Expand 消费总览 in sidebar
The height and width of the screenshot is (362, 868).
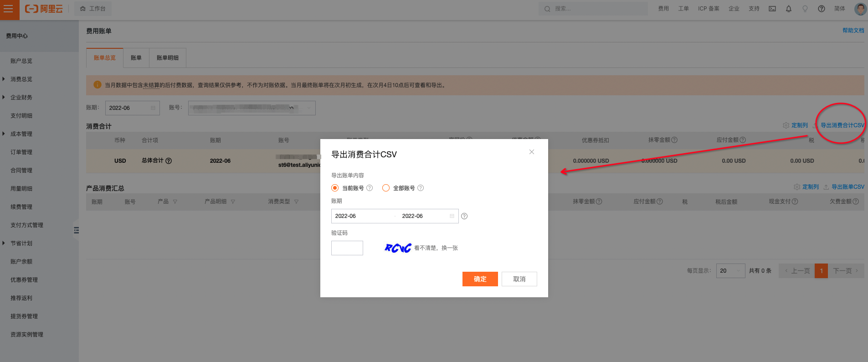pos(21,79)
